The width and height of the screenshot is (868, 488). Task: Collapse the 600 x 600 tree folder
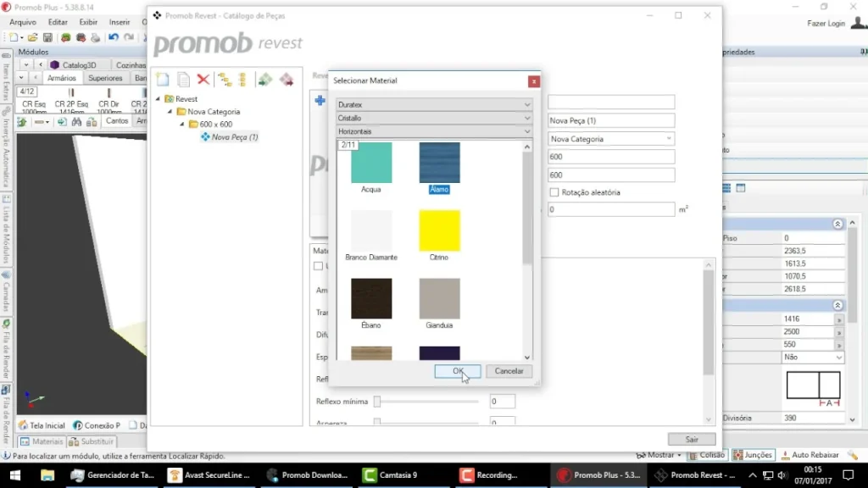click(x=182, y=125)
